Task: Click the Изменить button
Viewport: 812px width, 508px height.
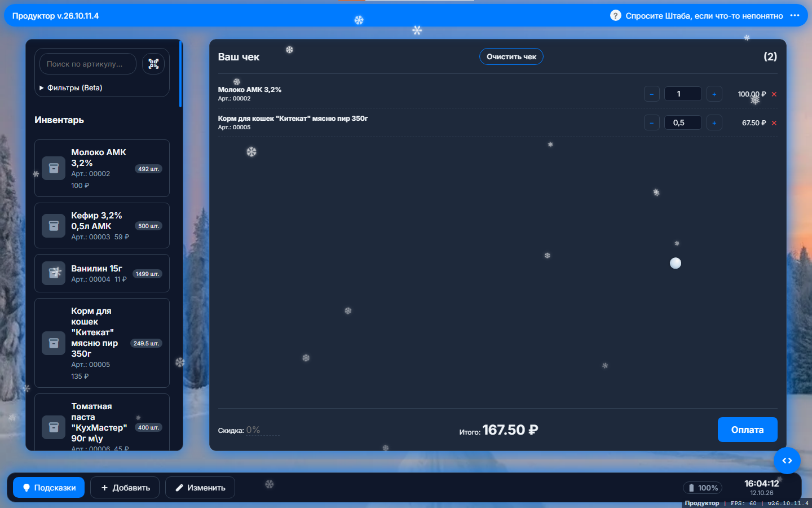Action: [200, 488]
